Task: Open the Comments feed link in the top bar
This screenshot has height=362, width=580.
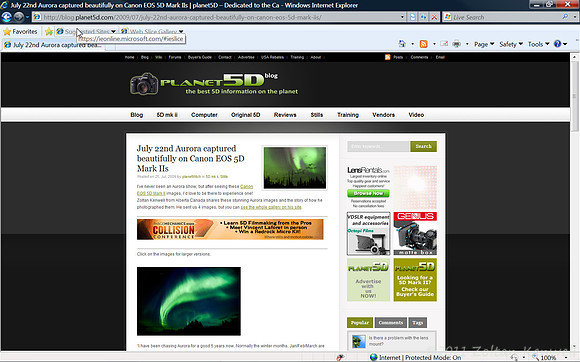Action: point(419,57)
